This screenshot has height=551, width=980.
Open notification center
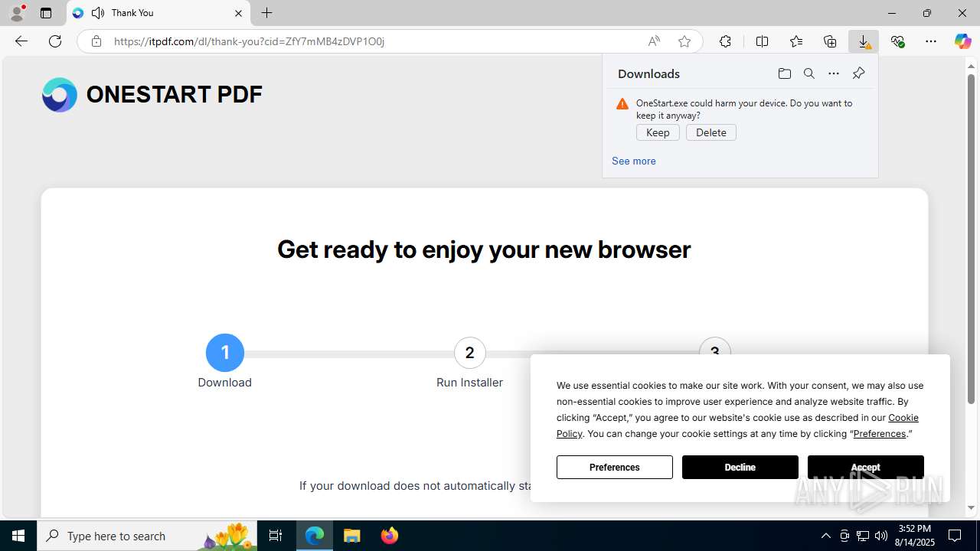tap(955, 536)
